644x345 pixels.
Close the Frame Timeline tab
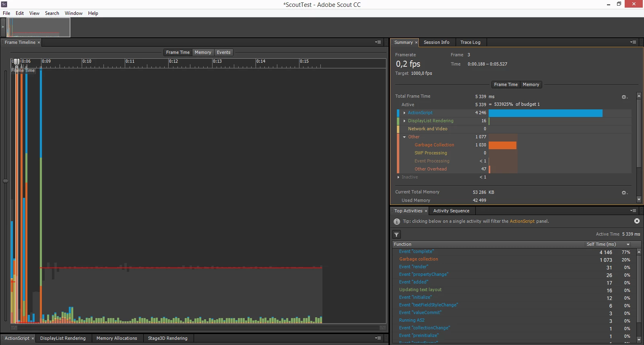click(x=39, y=42)
